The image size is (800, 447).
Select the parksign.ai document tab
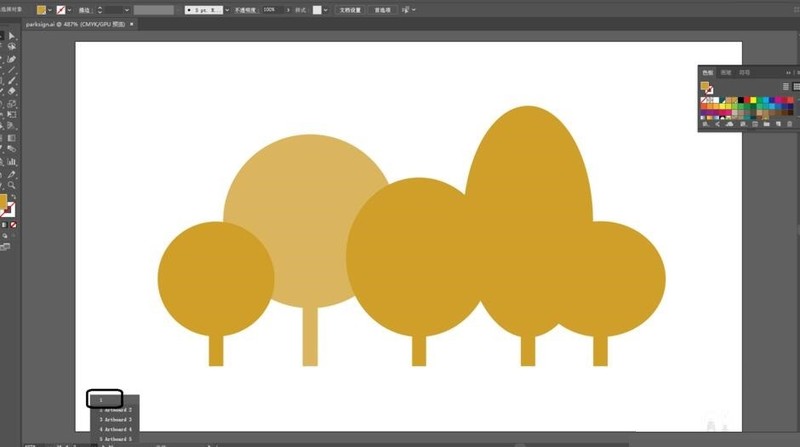click(76, 24)
